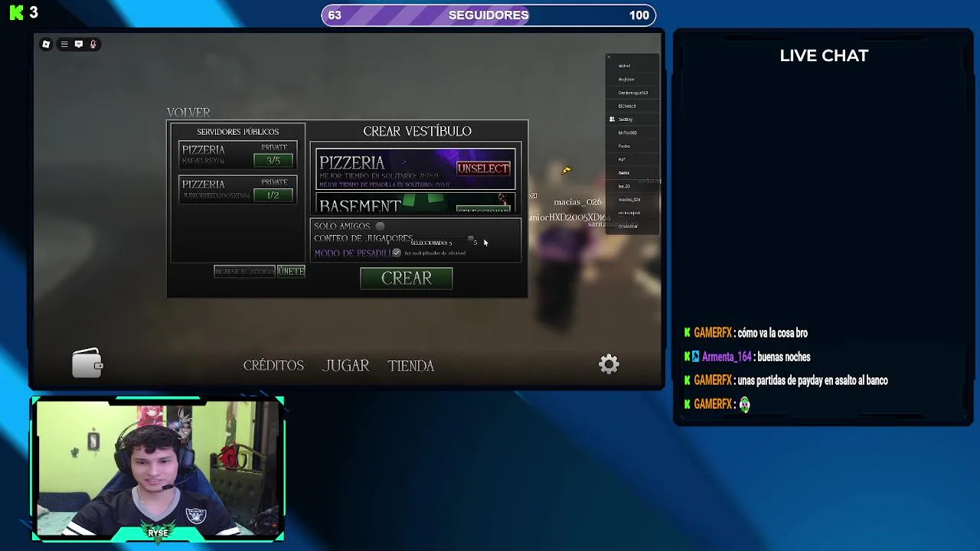The height and width of the screenshot is (551, 980).
Task: Click the Seguidores progress bar
Action: pos(488,15)
